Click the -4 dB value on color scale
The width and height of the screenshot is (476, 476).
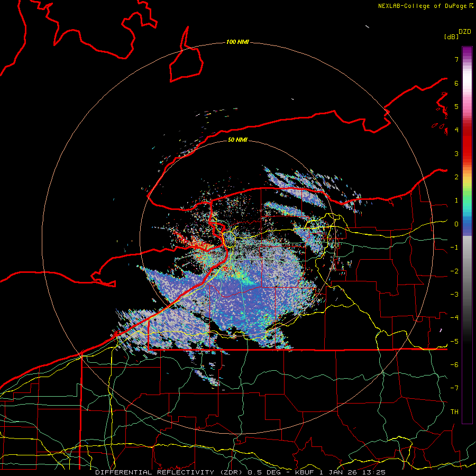tap(454, 318)
